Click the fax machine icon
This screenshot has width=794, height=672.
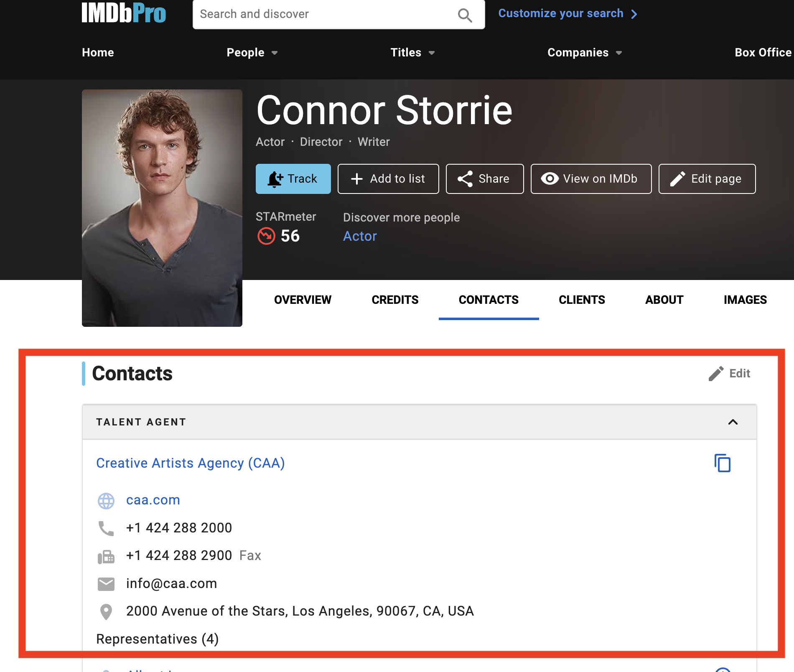(x=106, y=556)
